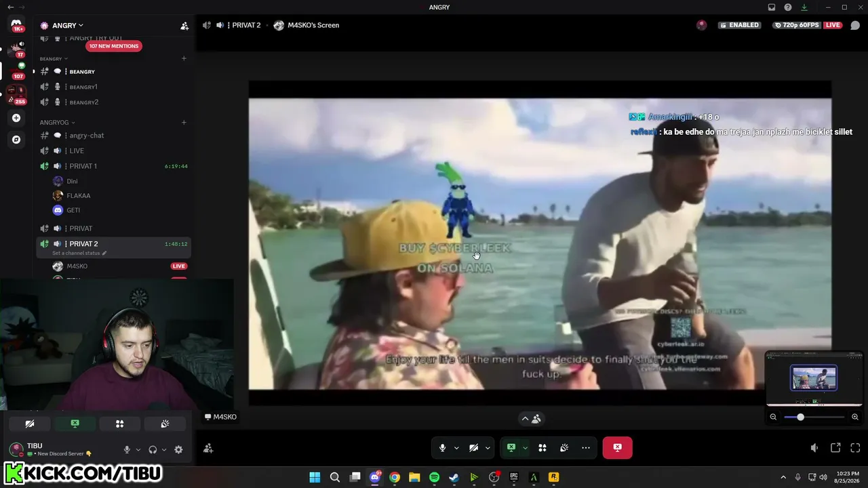
Task: Toggle camera in the sidebar voice panel
Action: 30,424
